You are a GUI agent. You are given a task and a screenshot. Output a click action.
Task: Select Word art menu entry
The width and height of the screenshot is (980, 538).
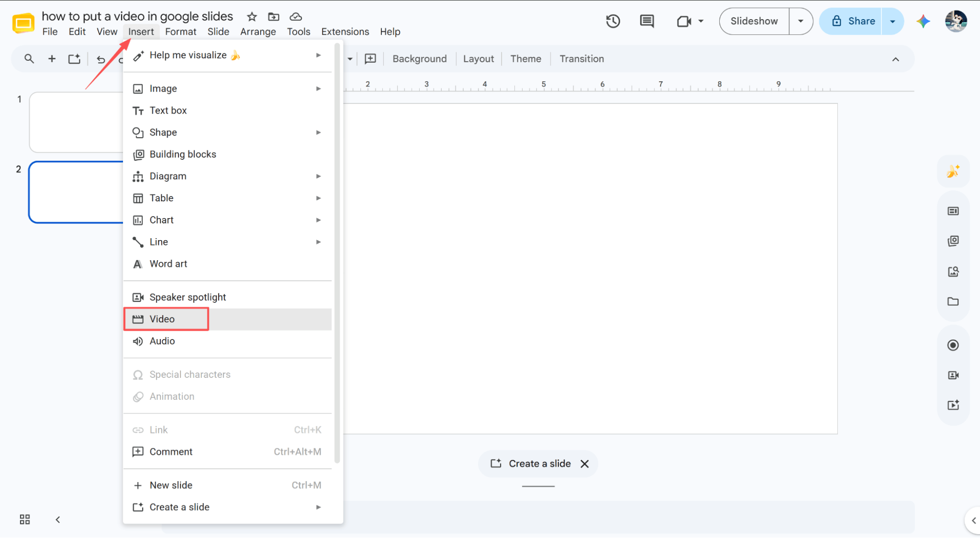[x=228, y=264]
